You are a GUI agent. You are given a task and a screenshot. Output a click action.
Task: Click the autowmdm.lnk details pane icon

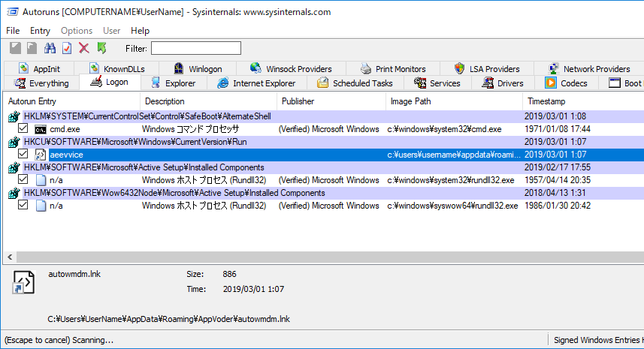pyautogui.click(x=24, y=282)
